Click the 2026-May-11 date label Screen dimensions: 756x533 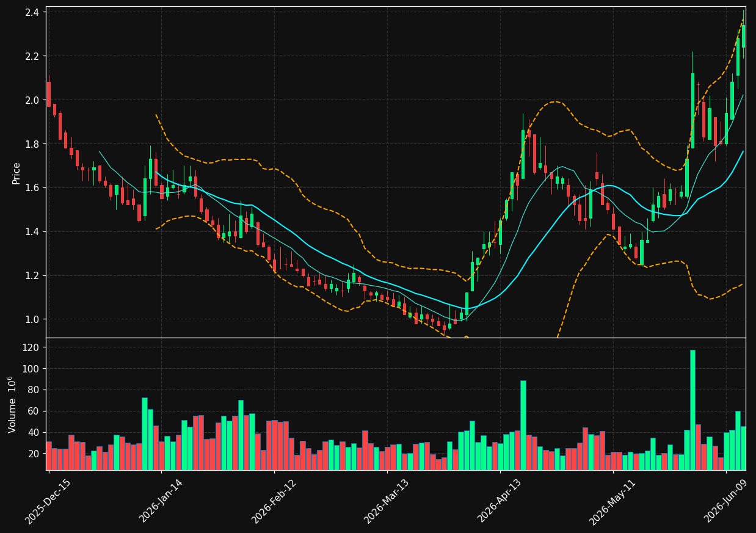612,502
